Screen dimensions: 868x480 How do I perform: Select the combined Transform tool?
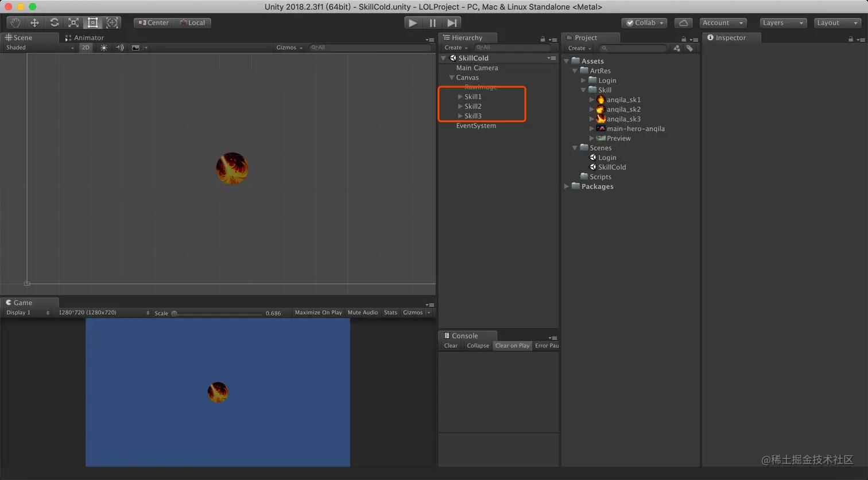point(112,22)
